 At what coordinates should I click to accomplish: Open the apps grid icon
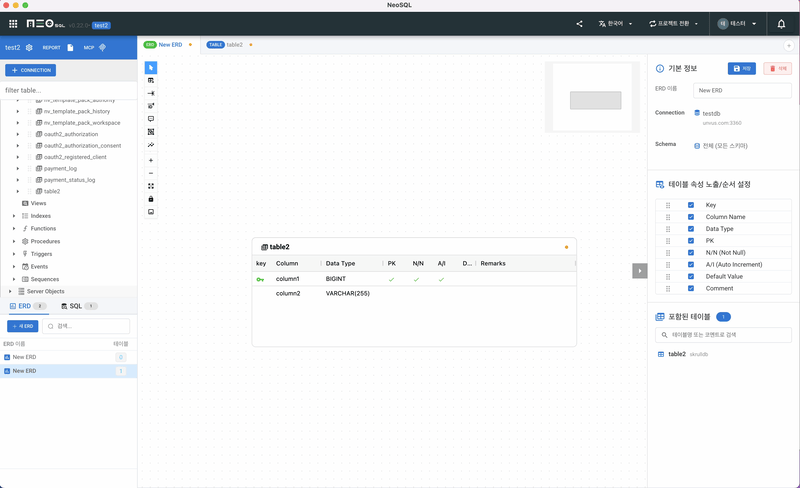(x=13, y=24)
